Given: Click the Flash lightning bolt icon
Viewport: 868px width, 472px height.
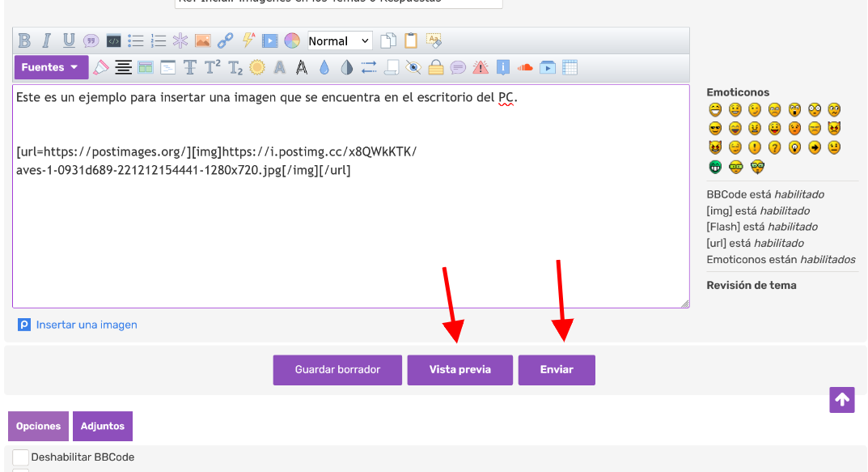Looking at the screenshot, I should pos(248,40).
